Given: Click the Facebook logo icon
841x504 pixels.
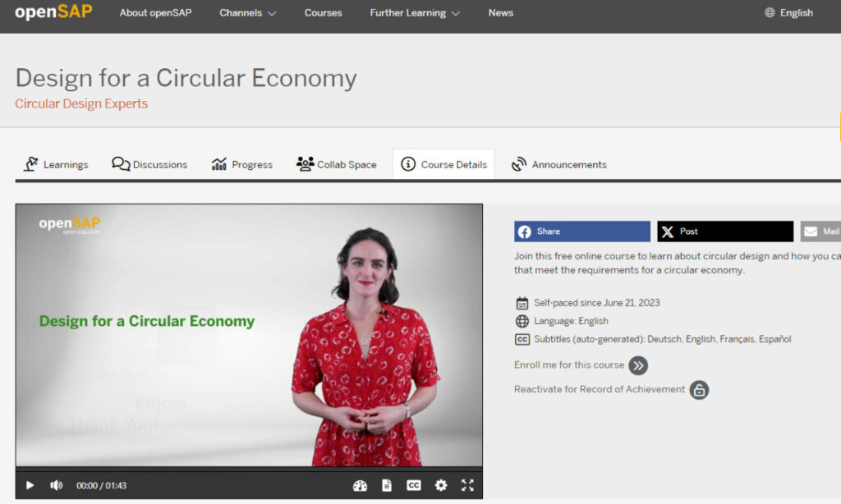Looking at the screenshot, I should [525, 231].
